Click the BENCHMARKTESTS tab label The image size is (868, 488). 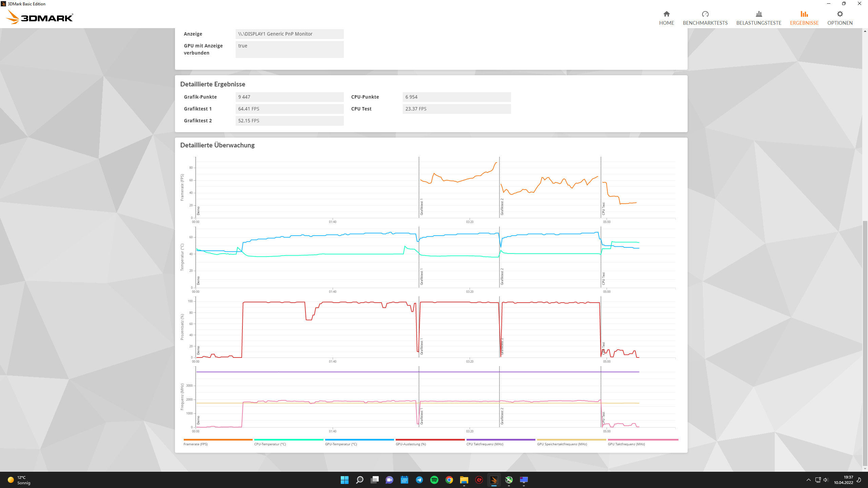pos(705,23)
